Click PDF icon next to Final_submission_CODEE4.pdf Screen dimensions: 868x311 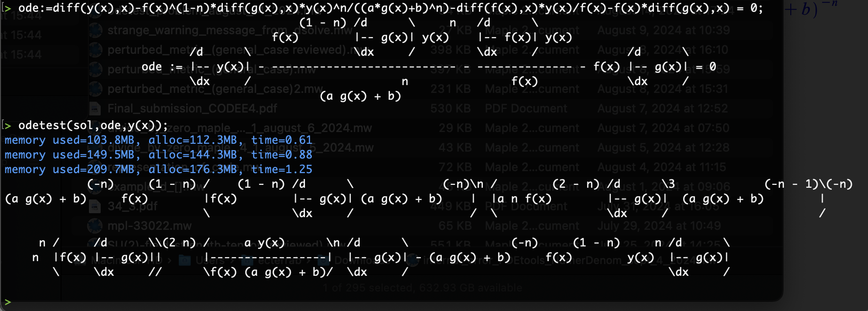[x=95, y=109]
